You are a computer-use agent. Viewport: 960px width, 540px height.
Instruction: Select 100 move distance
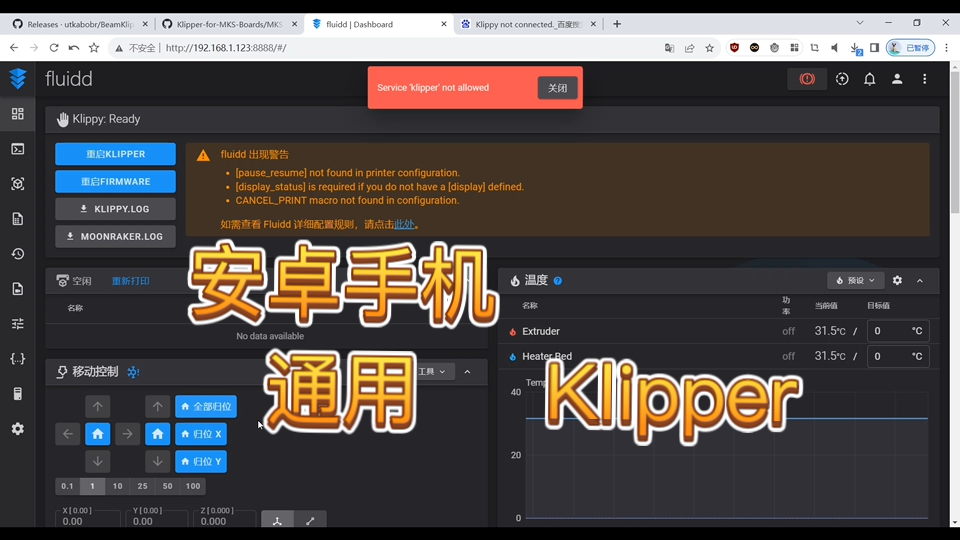[x=193, y=486]
